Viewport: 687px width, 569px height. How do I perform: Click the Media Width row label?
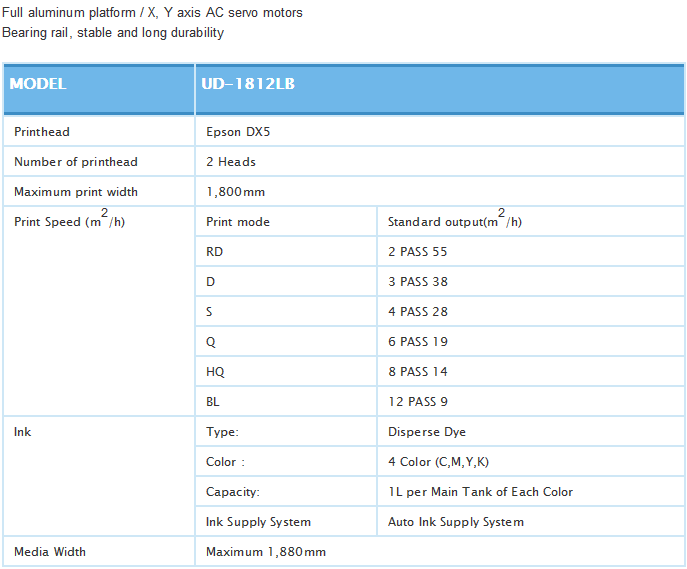point(50,552)
